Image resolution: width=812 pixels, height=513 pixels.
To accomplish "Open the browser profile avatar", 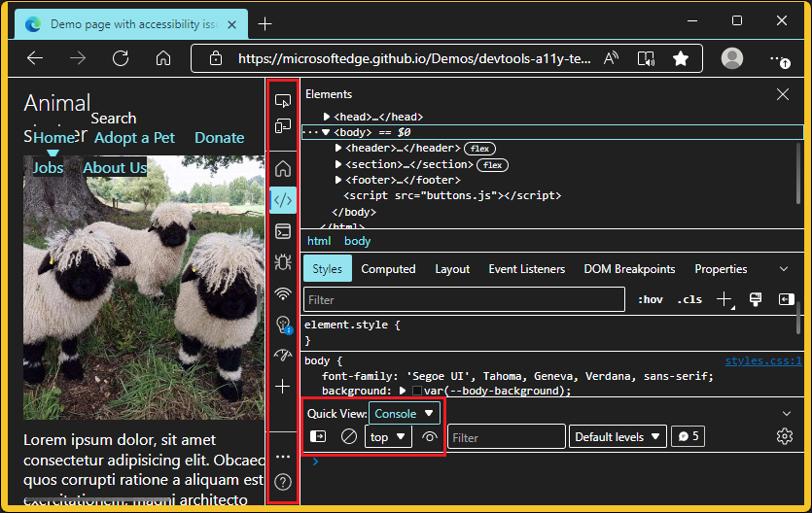I will 732,58.
